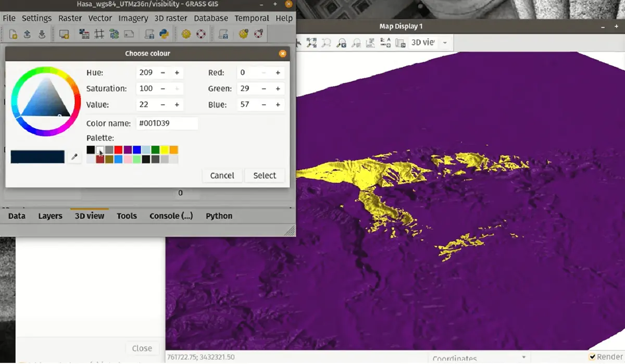Open the Help menu

click(284, 18)
